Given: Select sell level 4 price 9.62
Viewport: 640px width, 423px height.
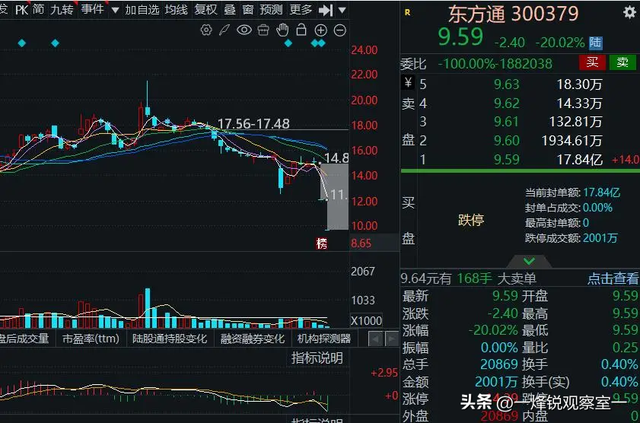Looking at the screenshot, I should coord(507,103).
